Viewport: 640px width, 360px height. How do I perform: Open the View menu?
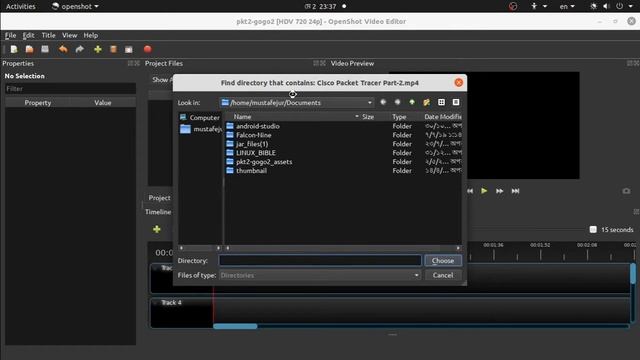69,36
